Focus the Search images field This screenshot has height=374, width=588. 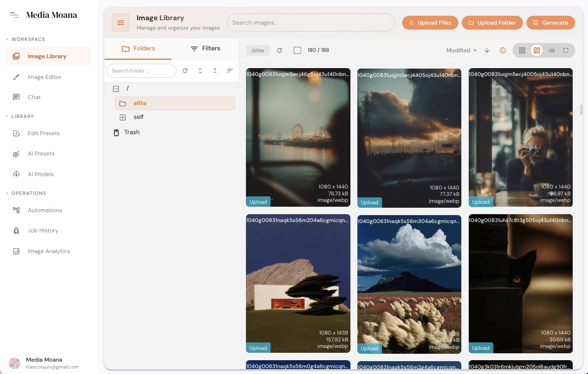tap(311, 23)
